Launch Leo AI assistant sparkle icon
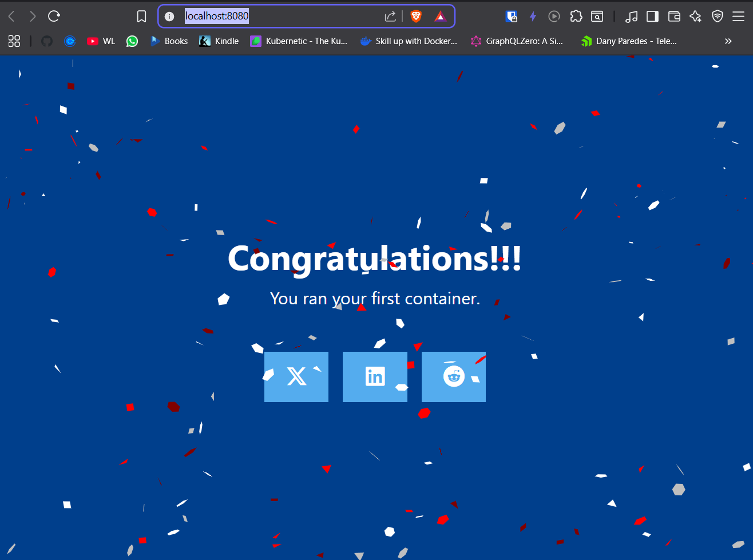The width and height of the screenshot is (753, 560). [x=696, y=16]
